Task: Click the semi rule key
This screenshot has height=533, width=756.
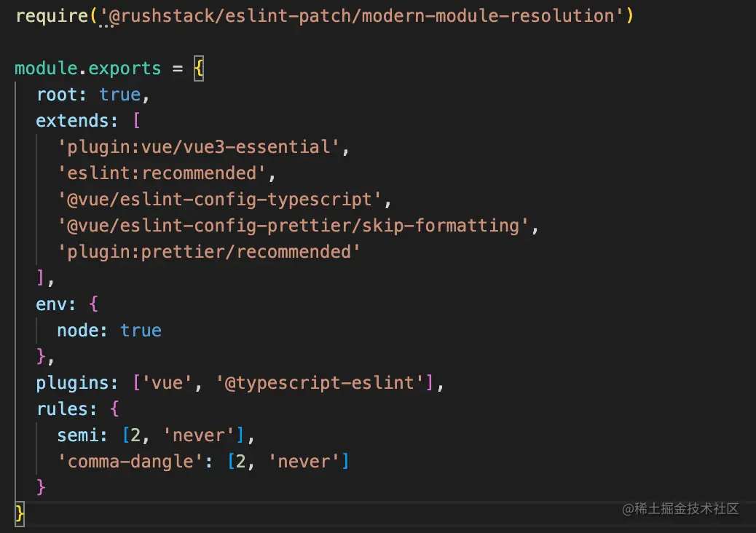Action: click(x=77, y=435)
